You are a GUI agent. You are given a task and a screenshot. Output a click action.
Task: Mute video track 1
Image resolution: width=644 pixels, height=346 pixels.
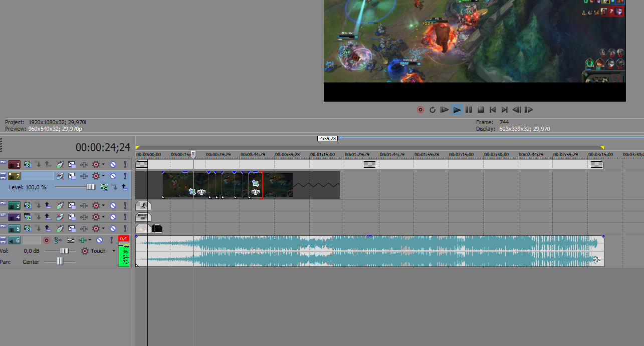click(113, 164)
